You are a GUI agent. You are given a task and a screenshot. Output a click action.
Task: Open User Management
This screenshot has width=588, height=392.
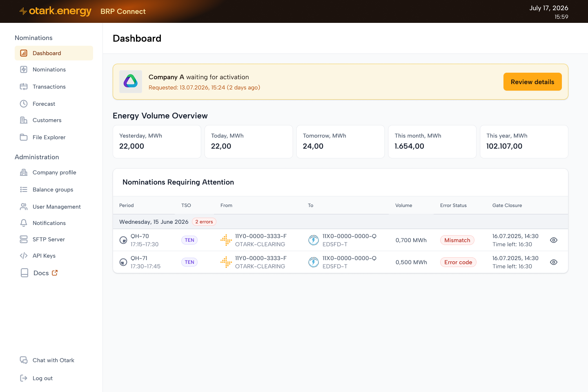[54, 207]
